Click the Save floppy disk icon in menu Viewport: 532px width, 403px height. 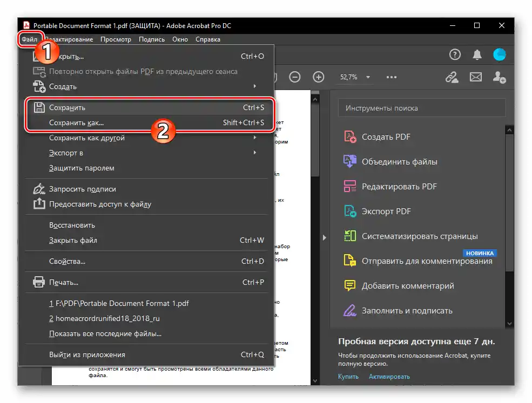click(39, 107)
